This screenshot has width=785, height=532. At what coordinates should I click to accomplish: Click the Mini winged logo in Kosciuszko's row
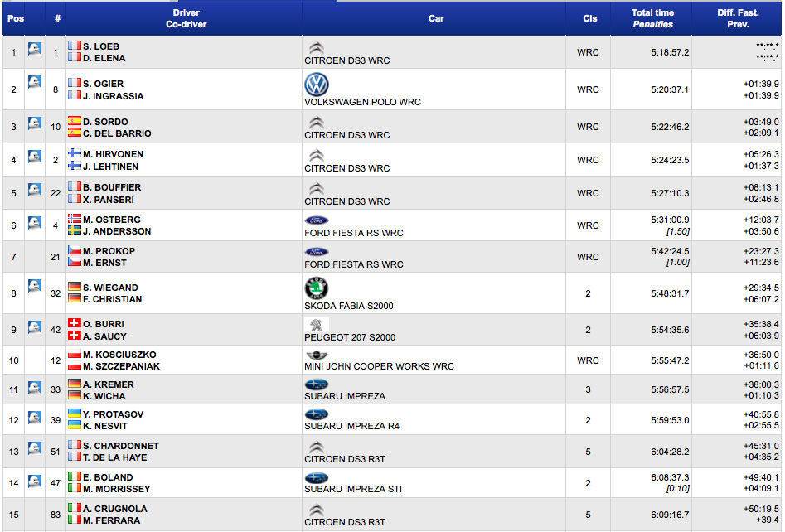coord(317,355)
